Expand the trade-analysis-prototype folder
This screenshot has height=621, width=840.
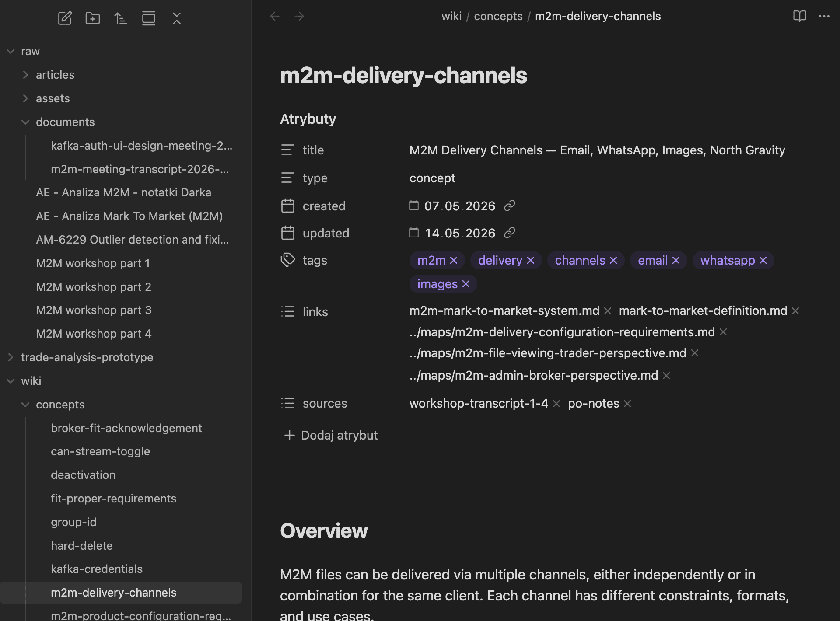10,357
